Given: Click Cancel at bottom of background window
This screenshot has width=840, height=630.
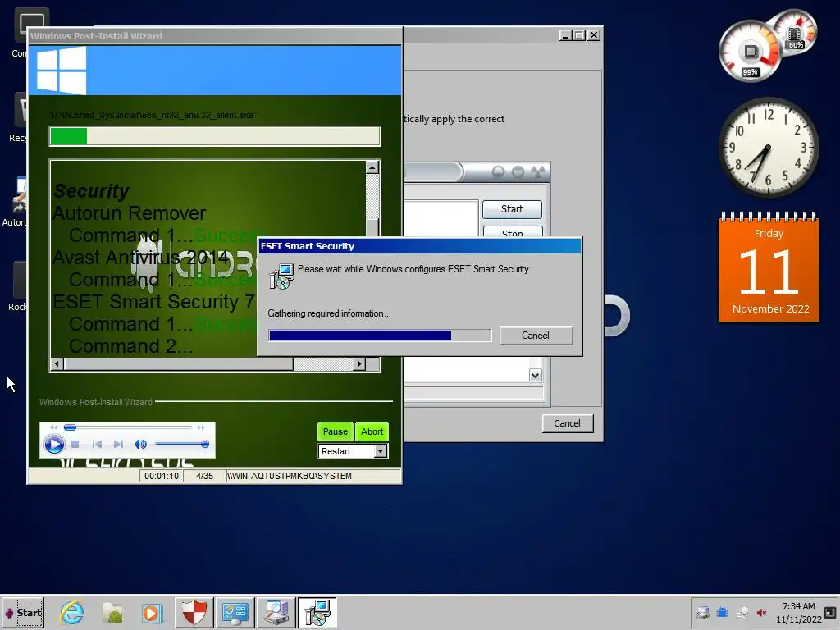Looking at the screenshot, I should click(x=567, y=423).
